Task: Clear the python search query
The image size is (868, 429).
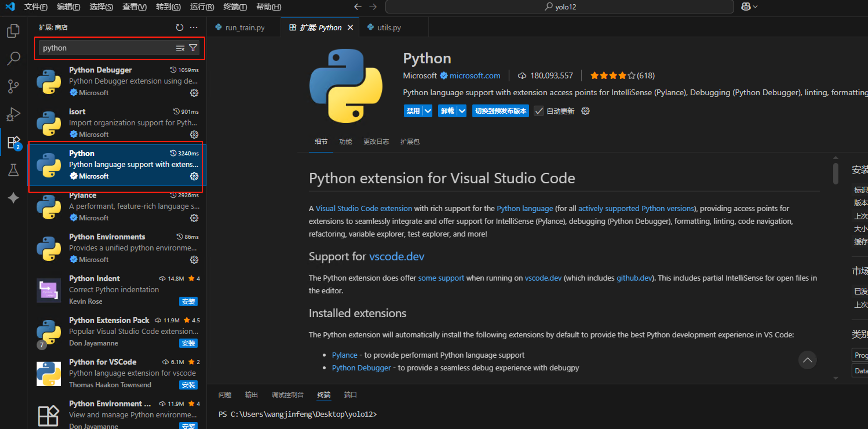Action: click(x=180, y=48)
